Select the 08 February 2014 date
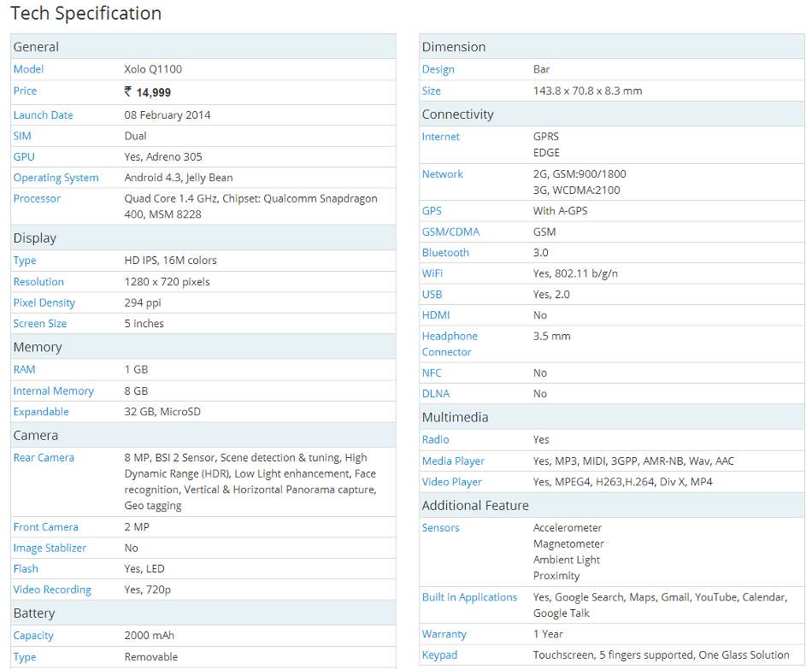This screenshot has height=669, width=812. coord(168,115)
